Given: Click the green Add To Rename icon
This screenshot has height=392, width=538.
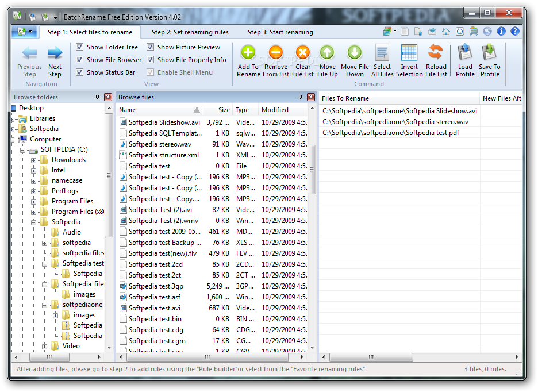Looking at the screenshot, I should point(248,52).
